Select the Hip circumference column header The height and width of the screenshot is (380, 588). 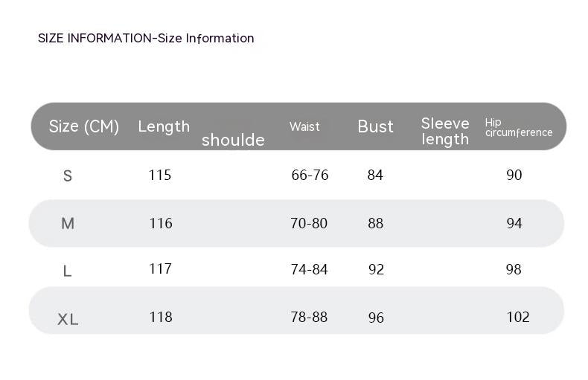click(x=519, y=127)
